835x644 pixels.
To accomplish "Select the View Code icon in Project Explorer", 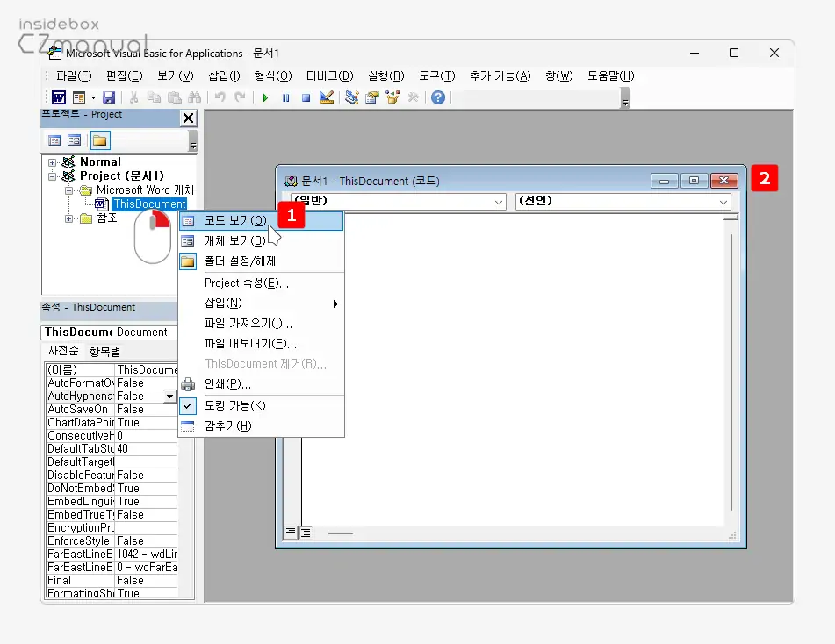I will [54, 140].
